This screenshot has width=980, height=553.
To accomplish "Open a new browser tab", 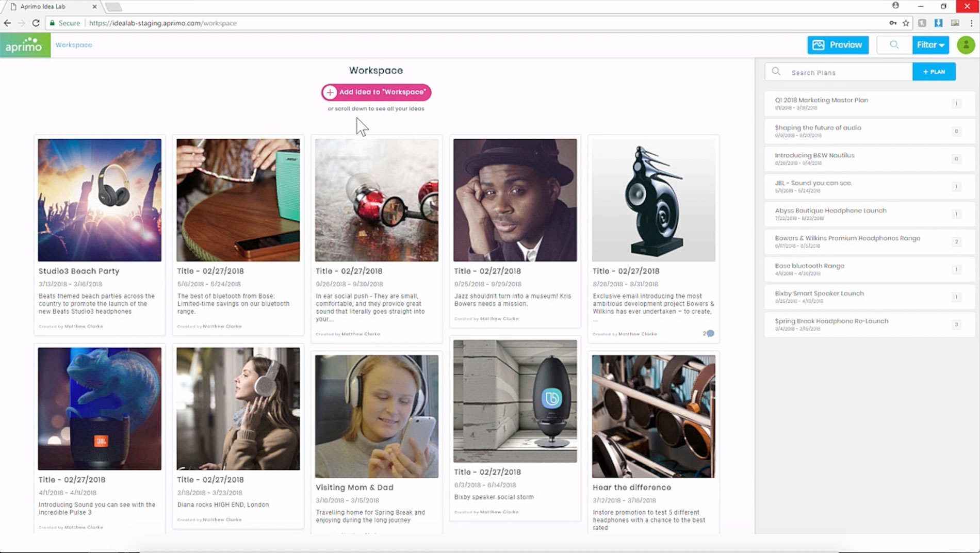I will point(114,7).
